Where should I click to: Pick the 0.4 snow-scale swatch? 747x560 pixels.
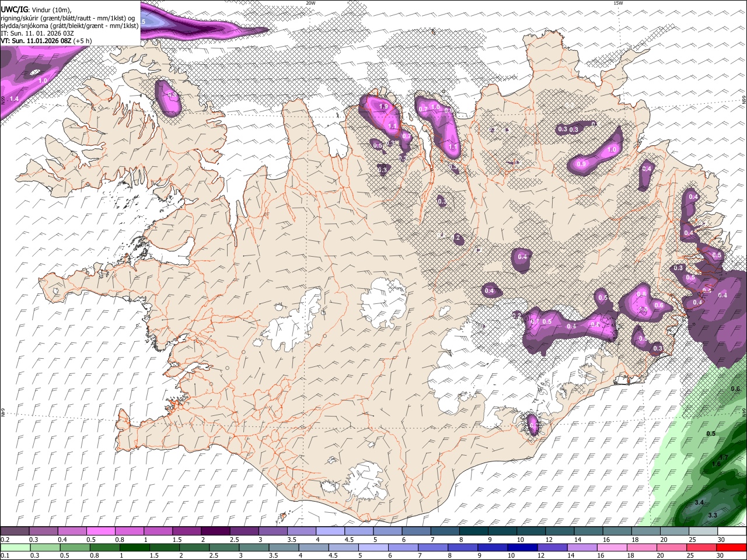pos(72,531)
